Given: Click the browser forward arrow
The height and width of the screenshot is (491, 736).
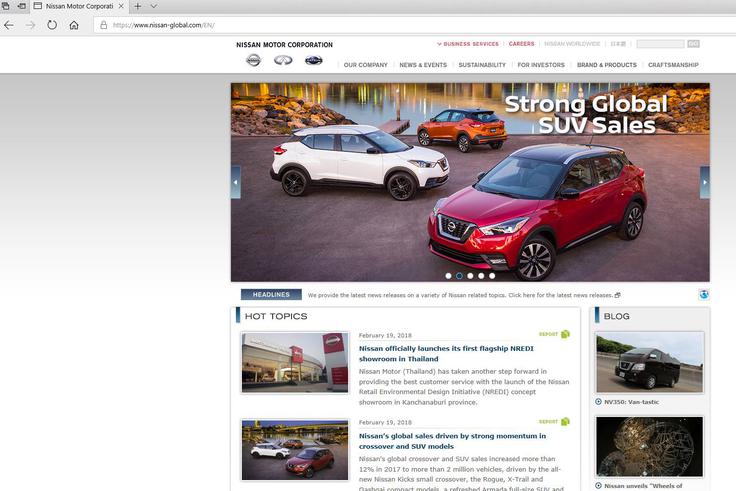Looking at the screenshot, I should coord(31,25).
